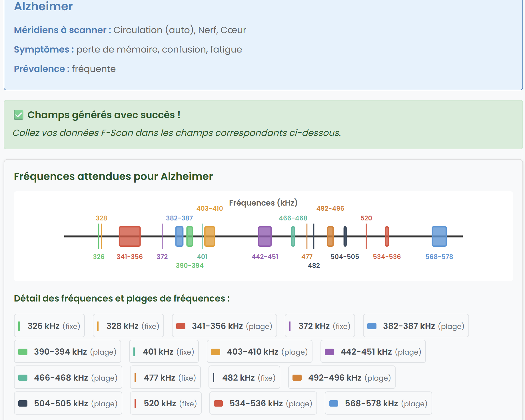This screenshot has height=420, width=525.
Task: Select the orange 403-410 block on the chart
Action: pyautogui.click(x=210, y=236)
